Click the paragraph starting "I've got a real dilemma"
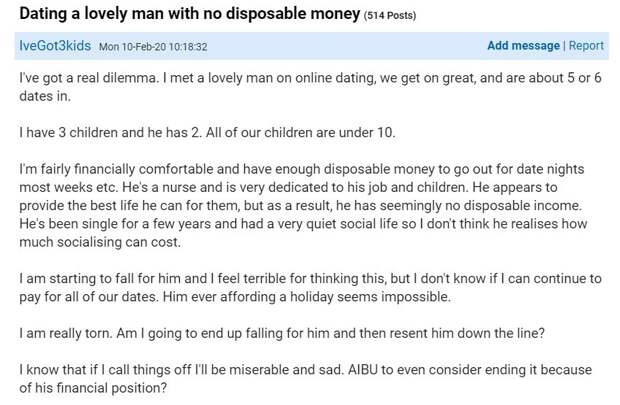 [310, 87]
